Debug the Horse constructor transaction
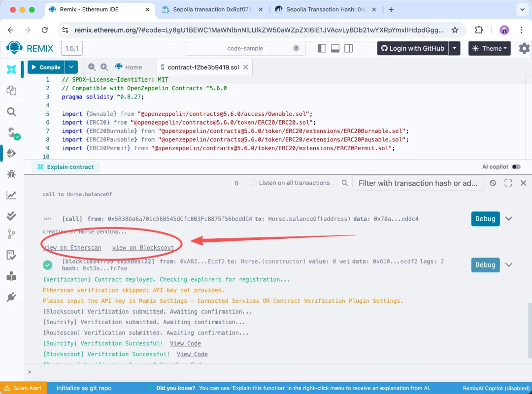 point(485,265)
